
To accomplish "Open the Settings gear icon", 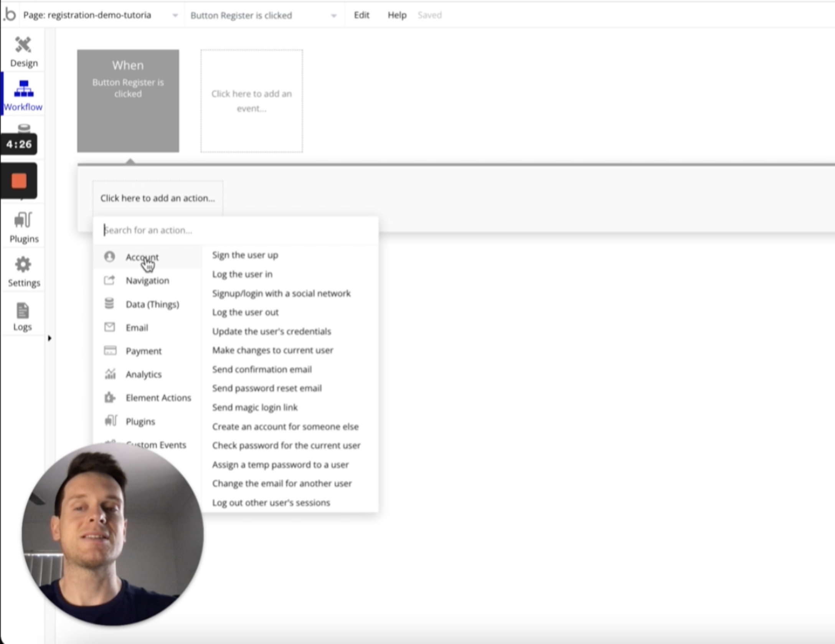I will coord(23,265).
